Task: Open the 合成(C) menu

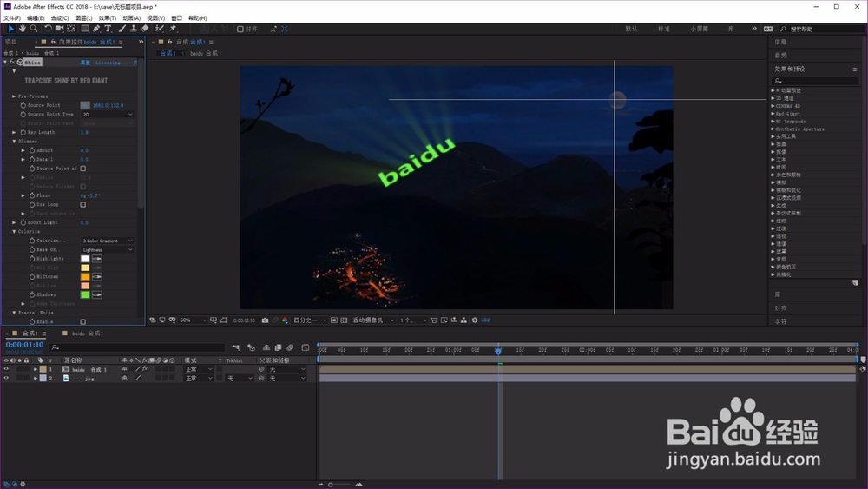Action: [x=60, y=18]
